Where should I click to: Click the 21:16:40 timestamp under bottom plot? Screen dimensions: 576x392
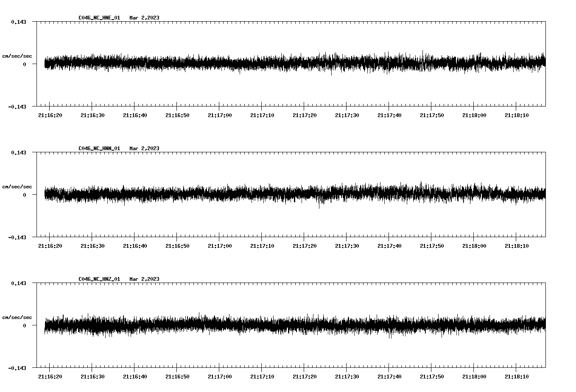(135, 376)
